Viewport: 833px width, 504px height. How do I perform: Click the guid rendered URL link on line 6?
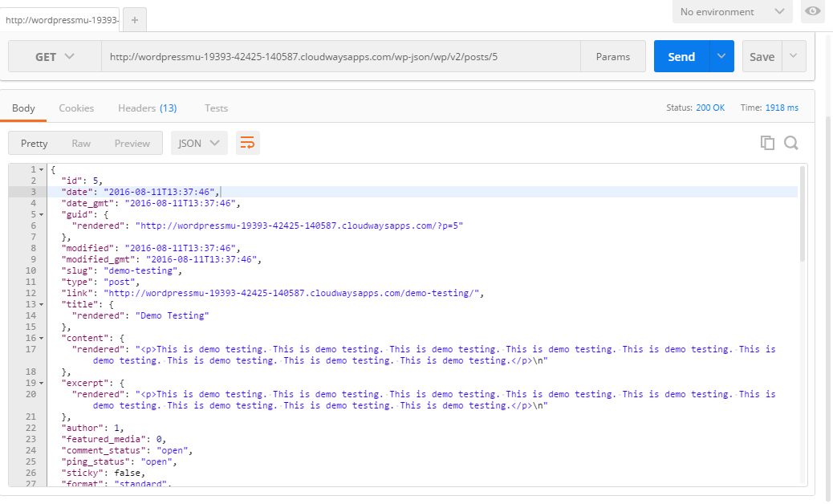[299, 226]
